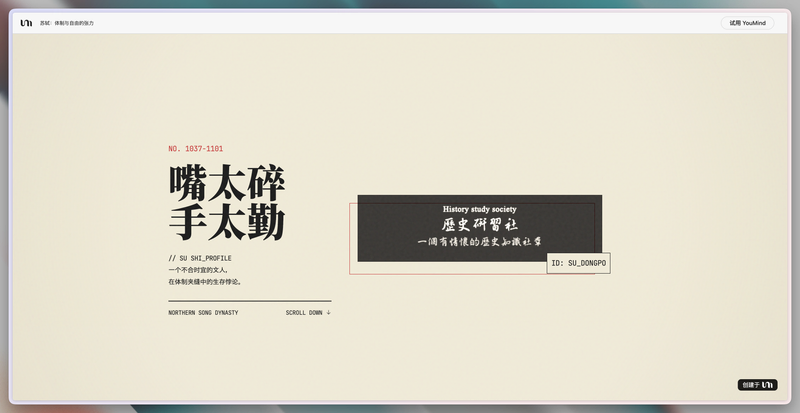Click the 歷史研習社 title in the dark banner
Viewport: 800px width, 413px height.
point(480,225)
